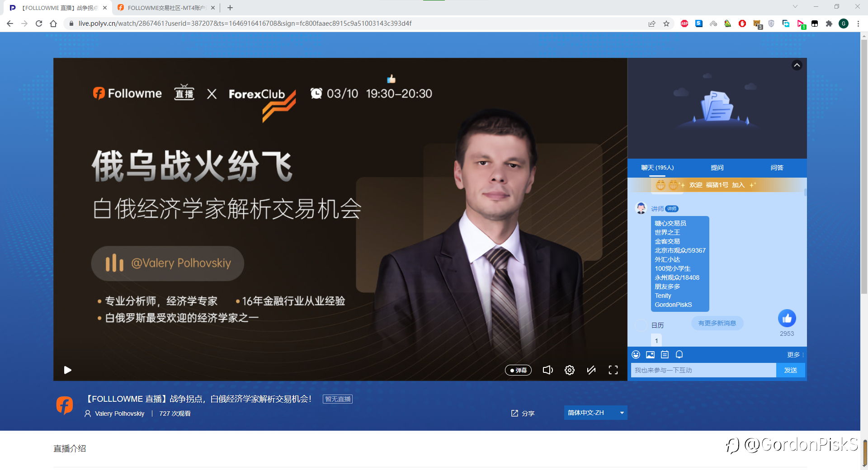The width and height of the screenshot is (868, 470).
Task: Click the list icon in chat toolbar
Action: (x=665, y=355)
